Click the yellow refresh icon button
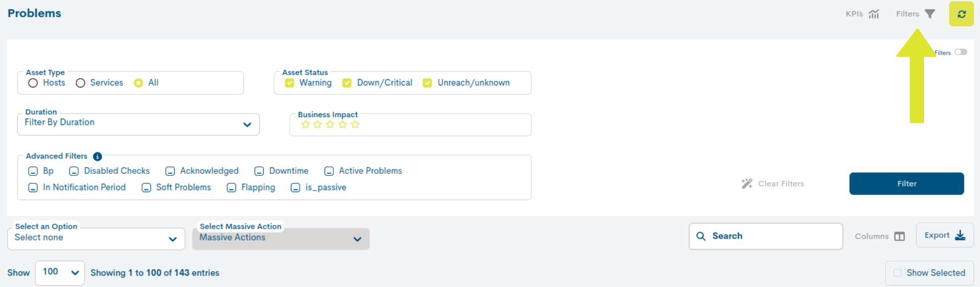 coord(961,14)
